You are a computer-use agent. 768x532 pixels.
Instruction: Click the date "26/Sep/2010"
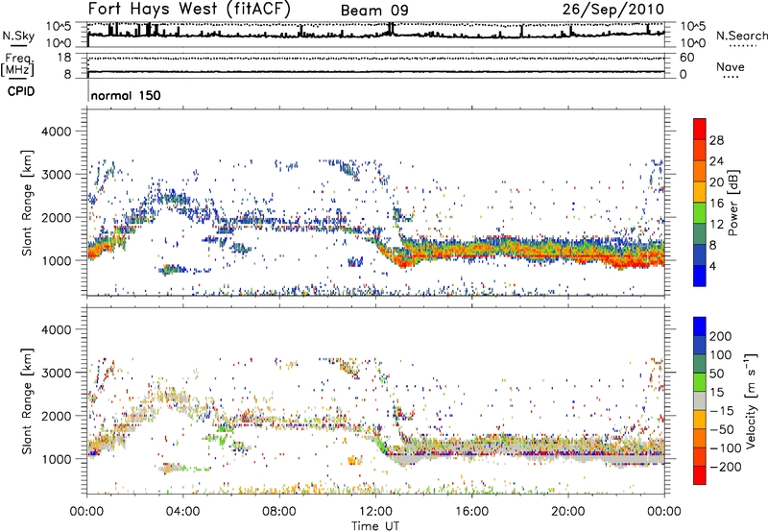click(x=613, y=9)
